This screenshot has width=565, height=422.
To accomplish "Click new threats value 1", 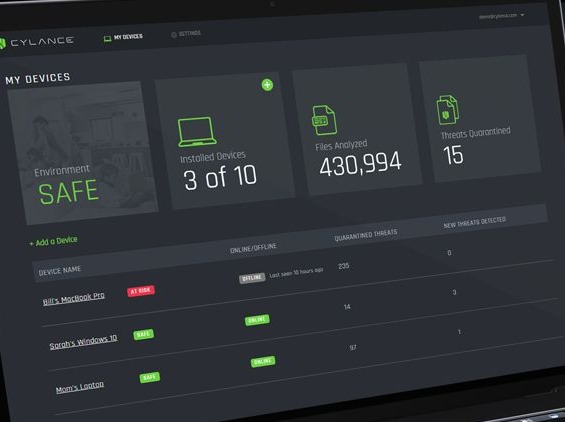I will click(x=459, y=332).
